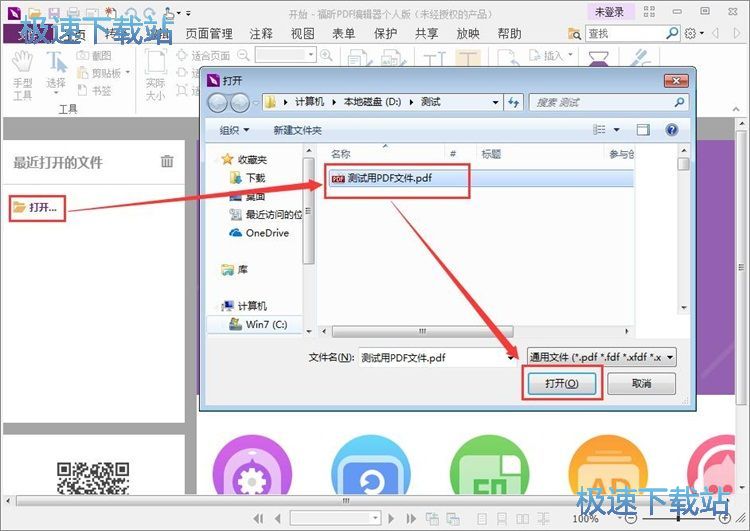Change view mode icon in dialog
This screenshot has height=531, width=750.
coord(599,130)
